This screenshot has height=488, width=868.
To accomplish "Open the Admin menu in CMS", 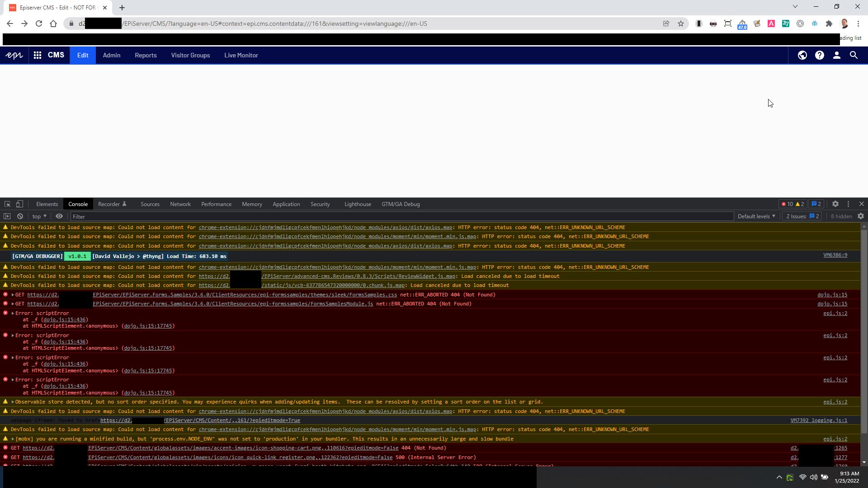I will [x=111, y=55].
